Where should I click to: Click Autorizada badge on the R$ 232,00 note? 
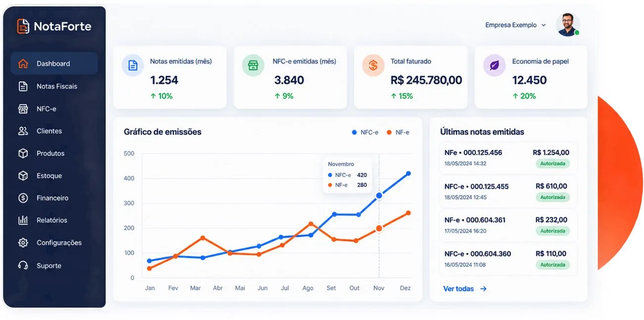(553, 231)
